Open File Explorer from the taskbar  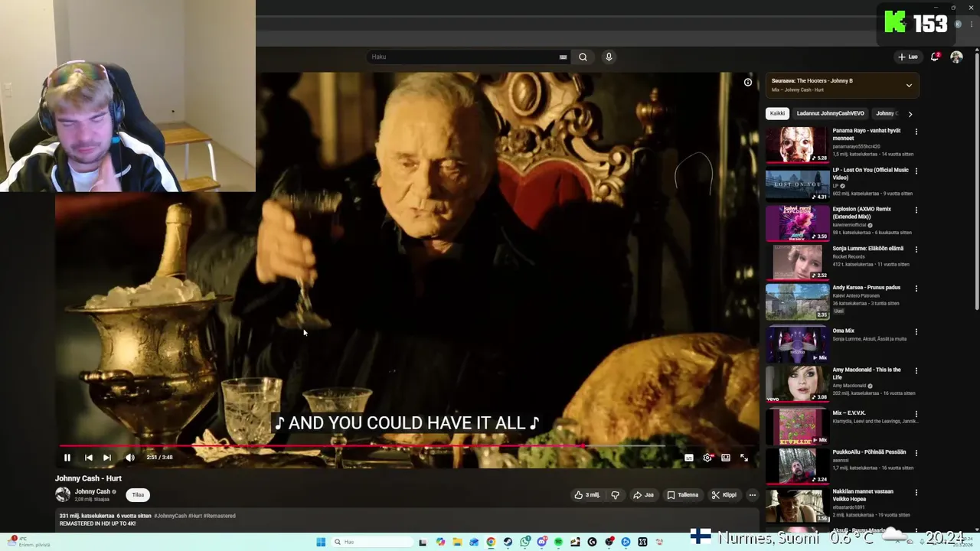[x=457, y=542]
